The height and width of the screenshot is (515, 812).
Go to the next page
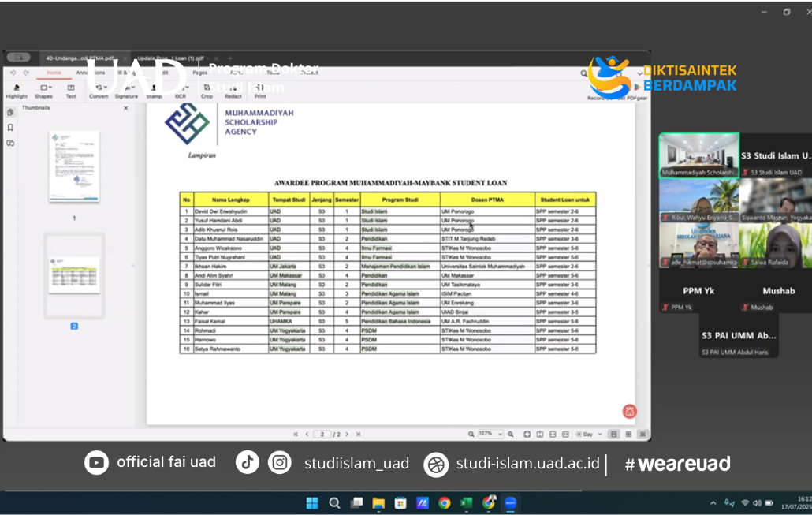pos(347,435)
